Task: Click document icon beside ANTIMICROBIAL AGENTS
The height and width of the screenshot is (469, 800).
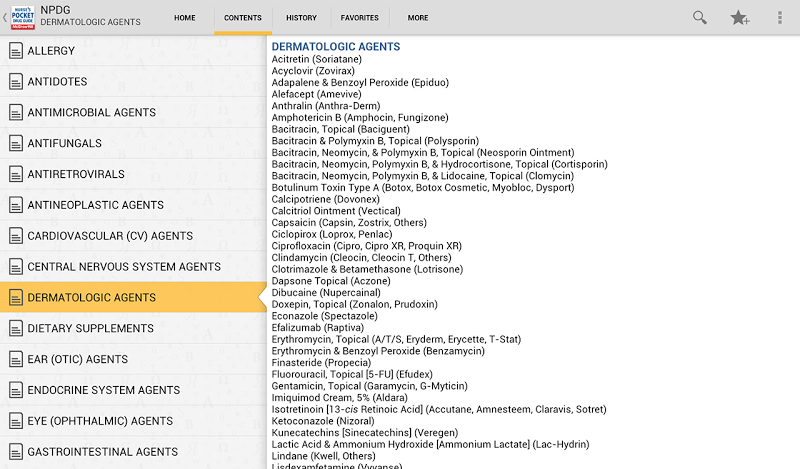Action: tap(16, 112)
